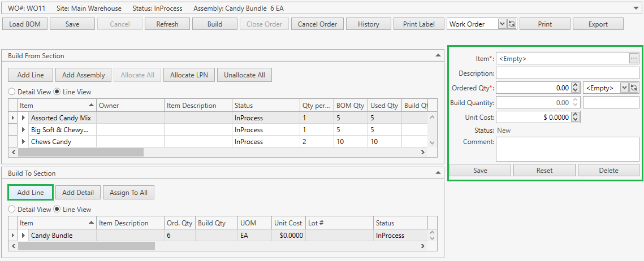Click the Load BOM button
Viewport: 644px width, 261px height.
coord(24,24)
